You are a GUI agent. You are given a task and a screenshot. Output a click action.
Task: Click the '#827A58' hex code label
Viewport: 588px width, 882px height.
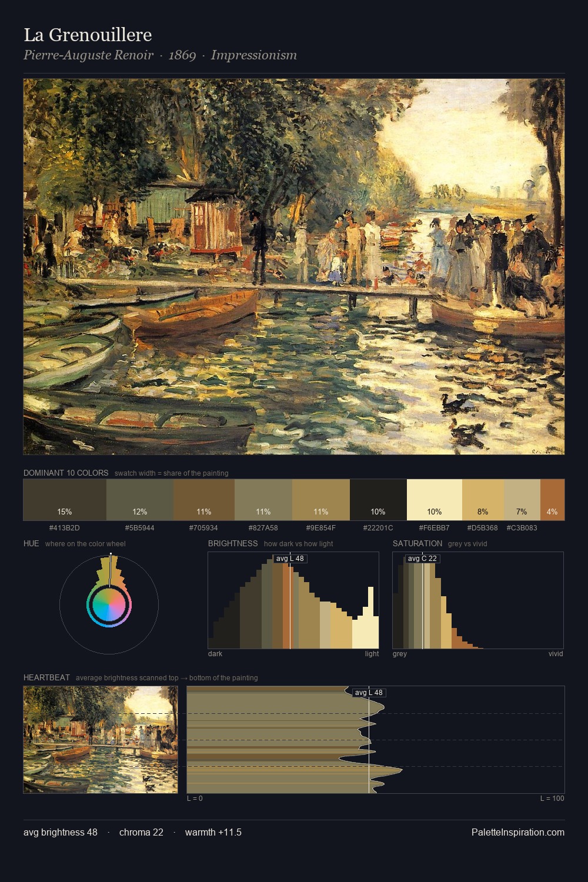click(263, 528)
